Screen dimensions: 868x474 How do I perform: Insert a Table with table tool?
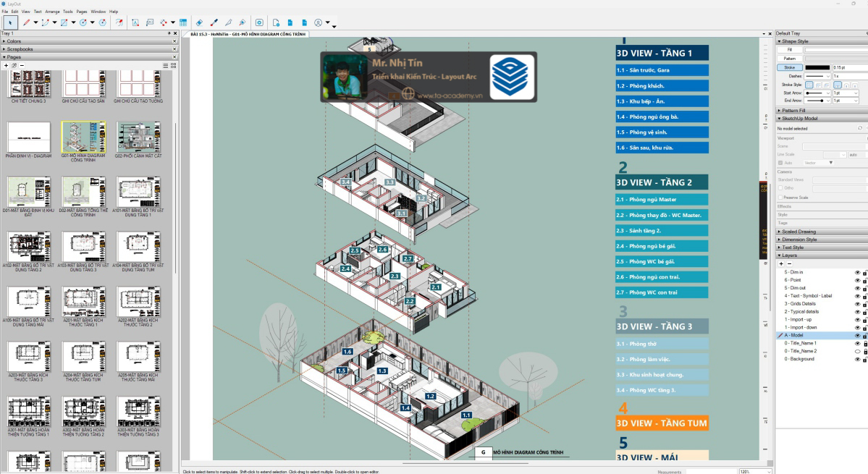(x=183, y=22)
